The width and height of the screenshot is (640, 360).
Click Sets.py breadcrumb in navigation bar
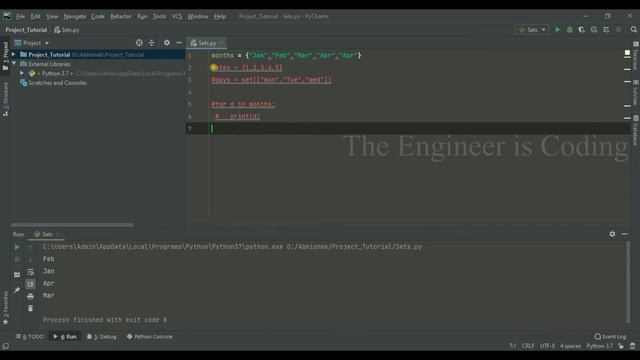coord(67,30)
